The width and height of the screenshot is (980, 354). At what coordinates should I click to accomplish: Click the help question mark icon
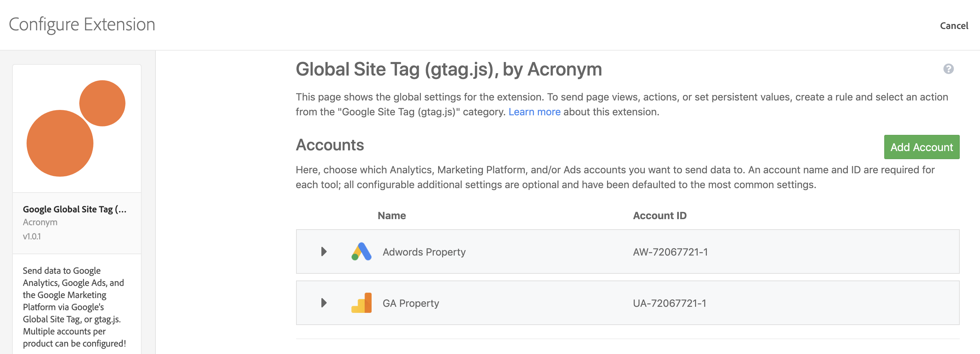(x=948, y=69)
